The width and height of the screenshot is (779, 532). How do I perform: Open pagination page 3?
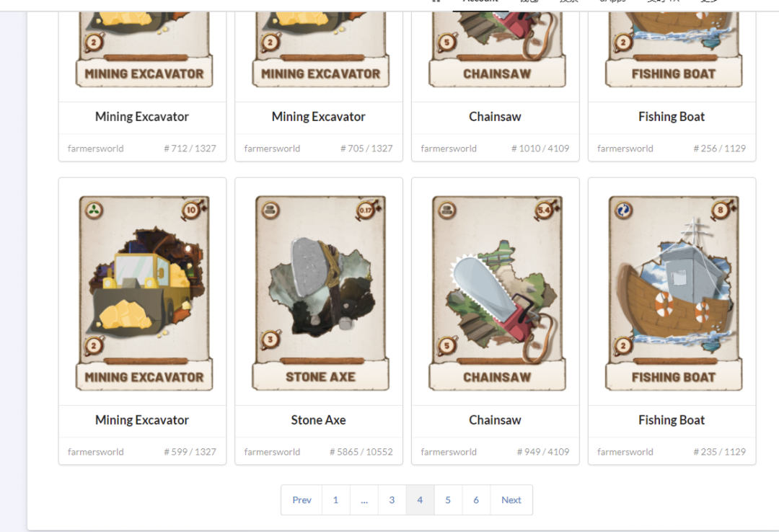click(x=392, y=500)
